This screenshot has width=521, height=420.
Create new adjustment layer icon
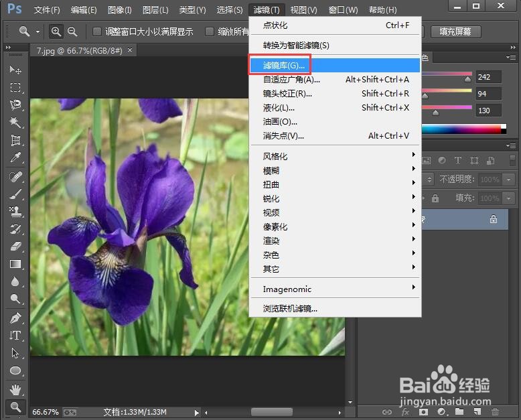[x=441, y=412]
